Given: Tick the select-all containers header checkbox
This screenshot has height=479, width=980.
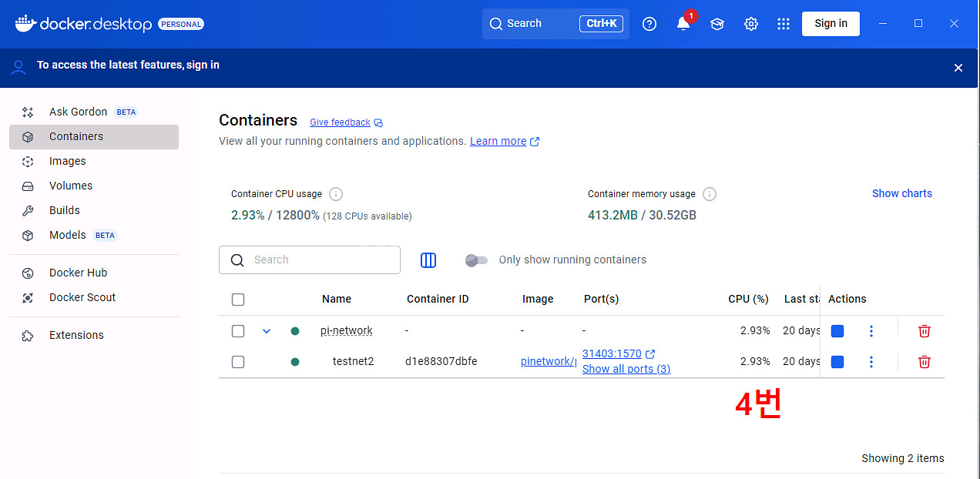Looking at the screenshot, I should (x=238, y=300).
